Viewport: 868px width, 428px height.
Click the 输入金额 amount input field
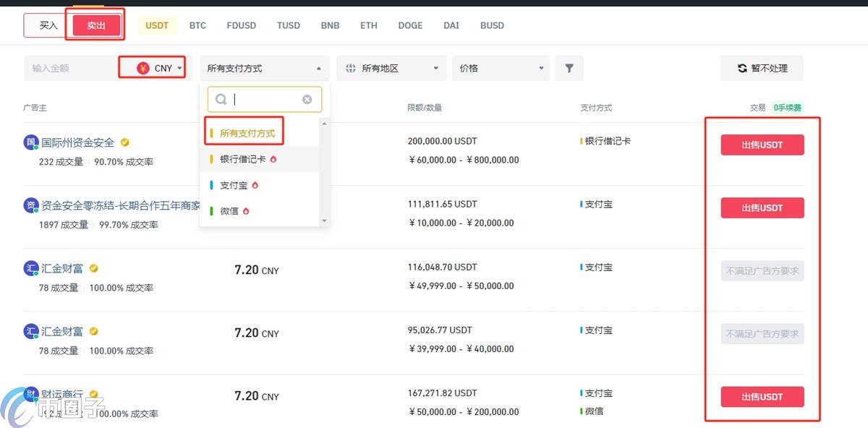[72, 67]
